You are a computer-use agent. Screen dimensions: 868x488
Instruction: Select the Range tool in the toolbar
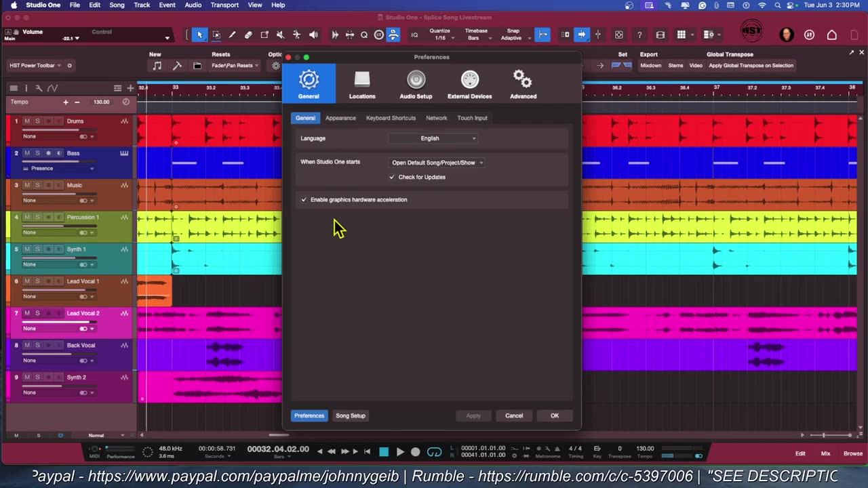point(216,35)
